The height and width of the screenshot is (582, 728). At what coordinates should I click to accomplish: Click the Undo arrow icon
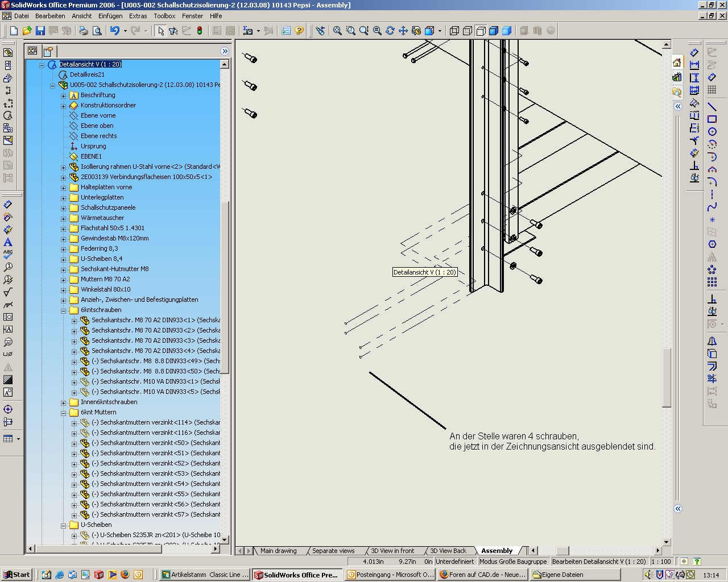(x=115, y=31)
